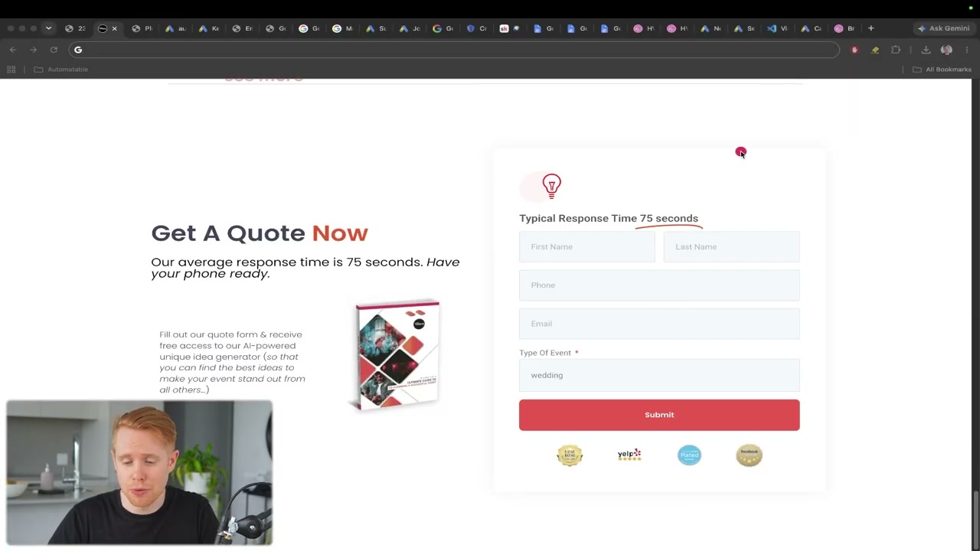Click the Yelp rating badge

tap(629, 455)
